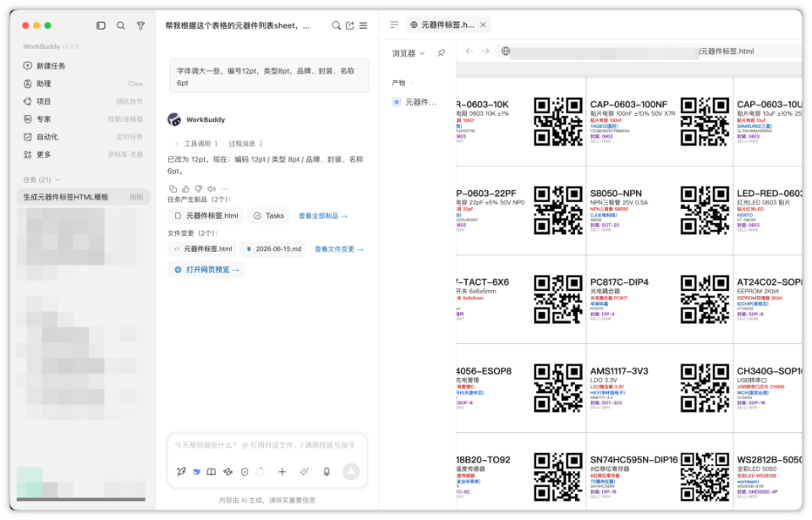Click the send arrow button
The image size is (812, 520).
[351, 471]
